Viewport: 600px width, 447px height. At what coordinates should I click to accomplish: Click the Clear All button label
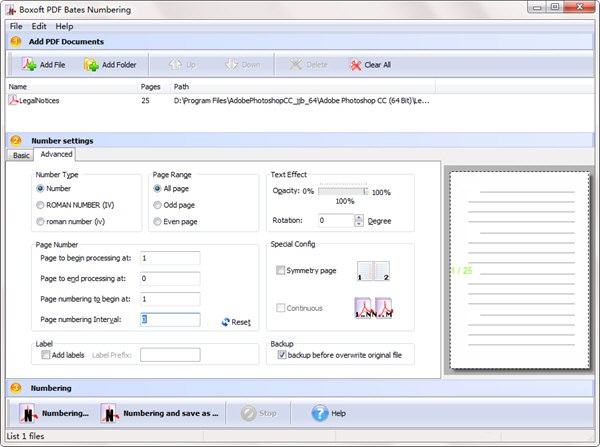(x=378, y=65)
